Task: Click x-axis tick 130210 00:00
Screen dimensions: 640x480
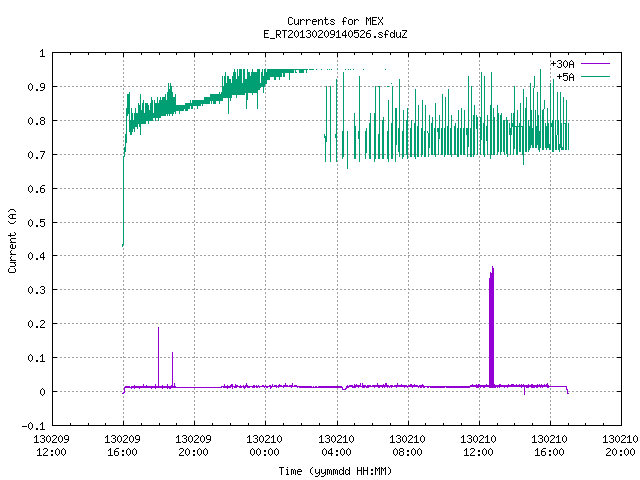Action: [x=264, y=446]
